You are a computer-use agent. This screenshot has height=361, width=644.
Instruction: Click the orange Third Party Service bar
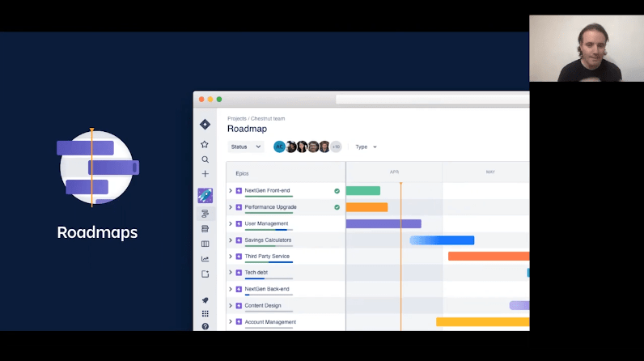pyautogui.click(x=488, y=256)
